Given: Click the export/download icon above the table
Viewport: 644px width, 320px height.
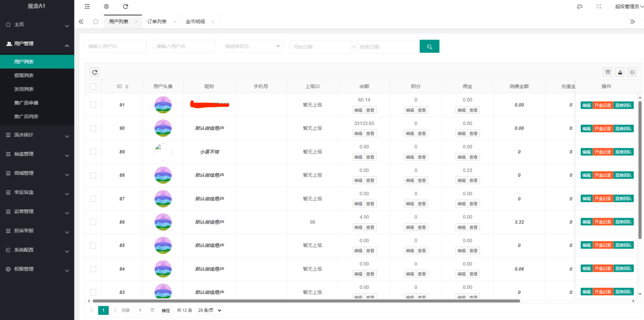Looking at the screenshot, I should point(620,72).
